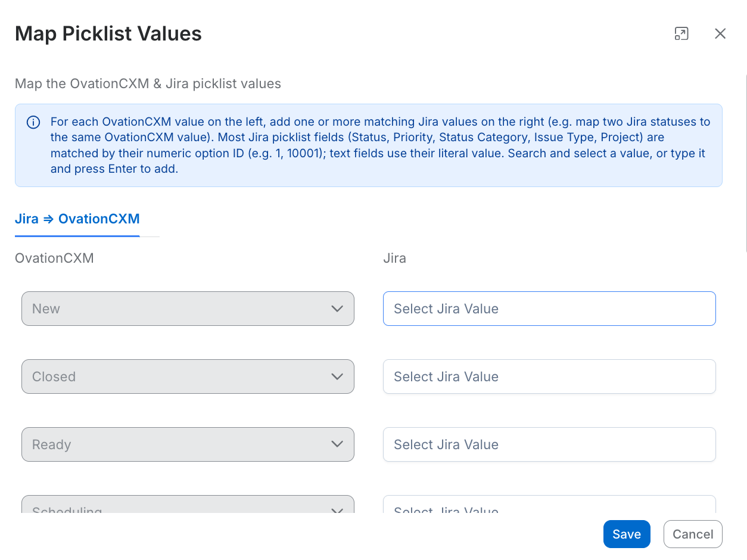The width and height of the screenshot is (747, 560).
Task: Click the 'Map the OvationCXM & Jira picklist values' text
Action: [148, 83]
